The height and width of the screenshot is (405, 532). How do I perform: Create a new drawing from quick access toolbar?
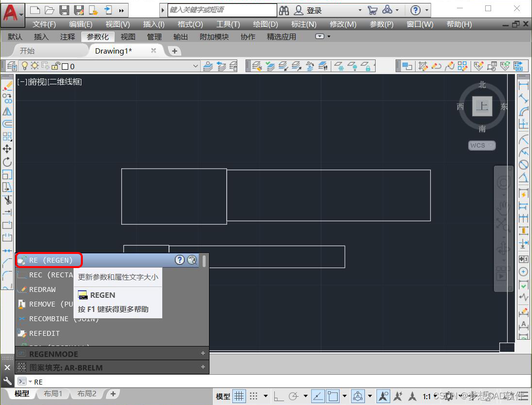click(x=35, y=10)
